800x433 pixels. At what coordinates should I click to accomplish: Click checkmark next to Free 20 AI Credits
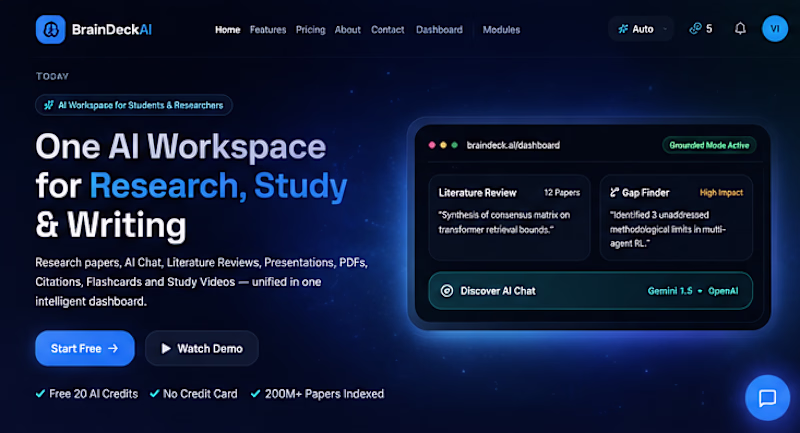click(40, 394)
